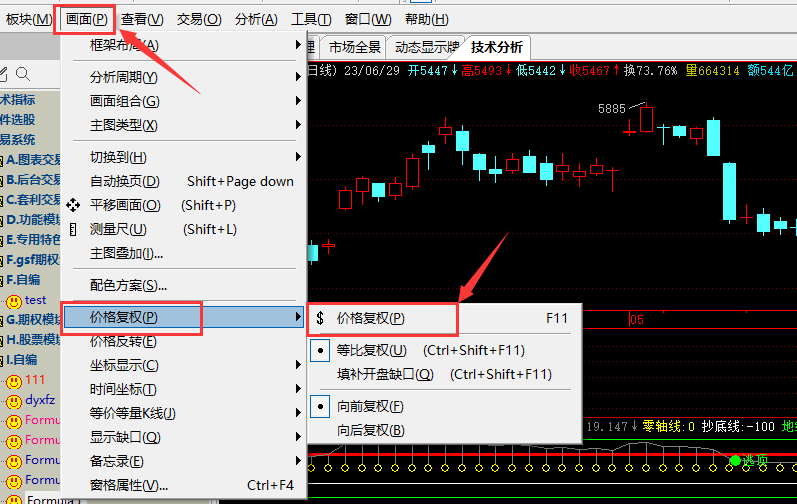This screenshot has height=504, width=797.
Task: Open 窗格属性(V)... menu item
Action: coord(184,485)
